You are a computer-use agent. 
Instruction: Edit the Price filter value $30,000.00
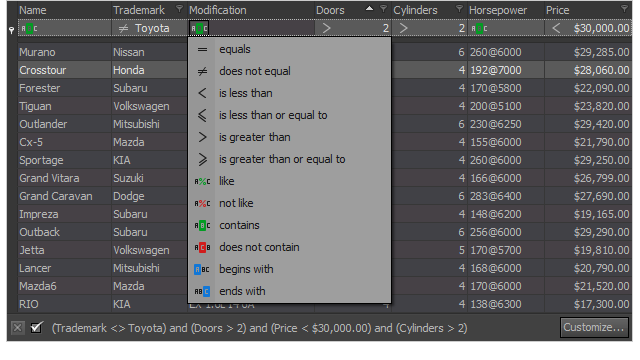pyautogui.click(x=601, y=29)
